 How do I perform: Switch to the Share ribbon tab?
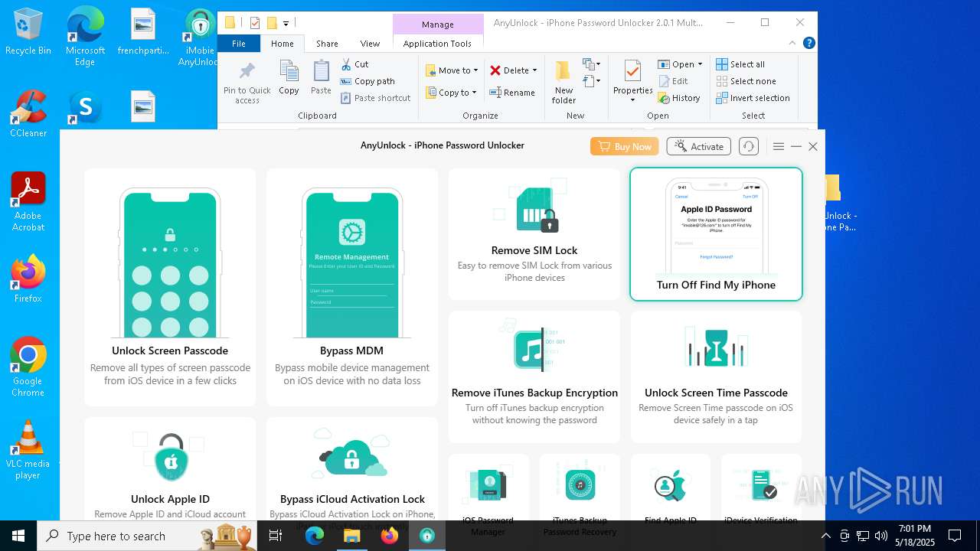tap(327, 44)
